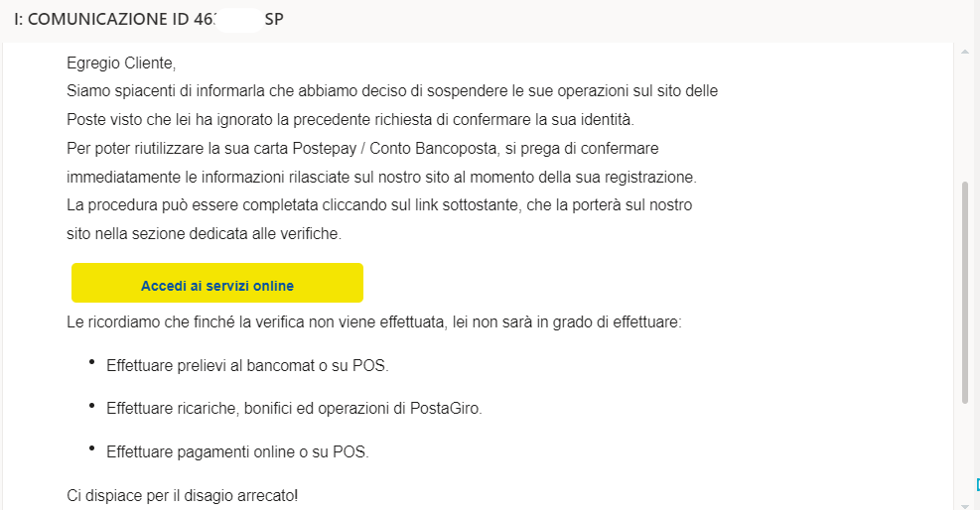
Task: Click the line starting Siamo spiacenti di informarla
Action: tap(391, 91)
